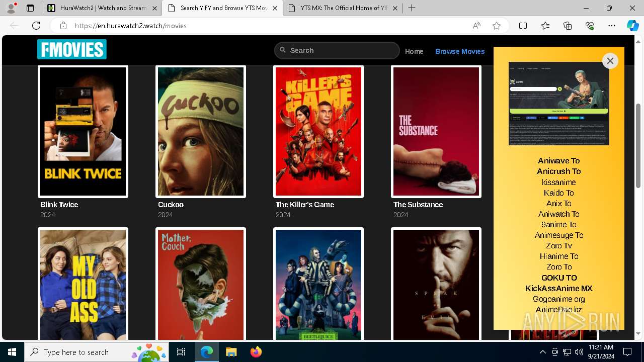Open Collections icon
This screenshot has width=644, height=362.
(568, 26)
